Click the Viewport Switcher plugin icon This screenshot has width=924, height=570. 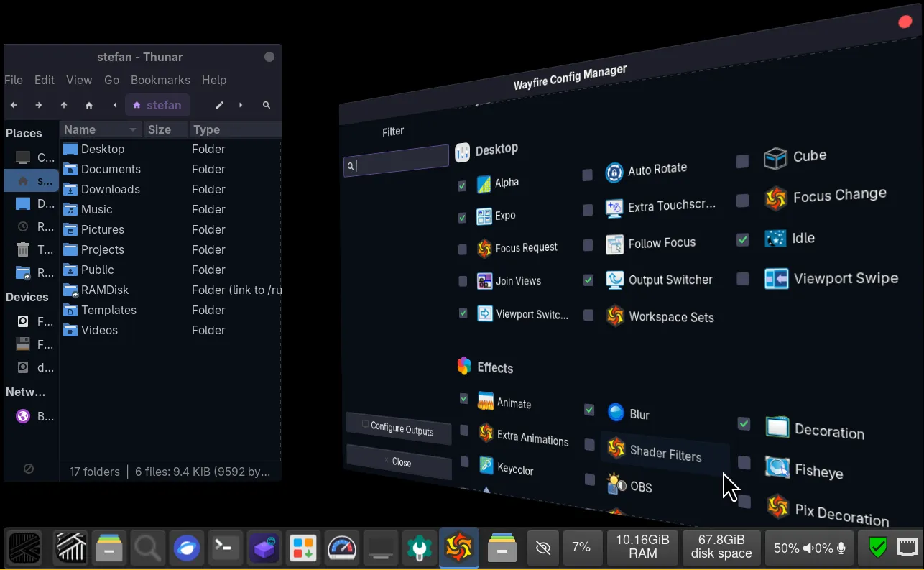pyautogui.click(x=484, y=313)
